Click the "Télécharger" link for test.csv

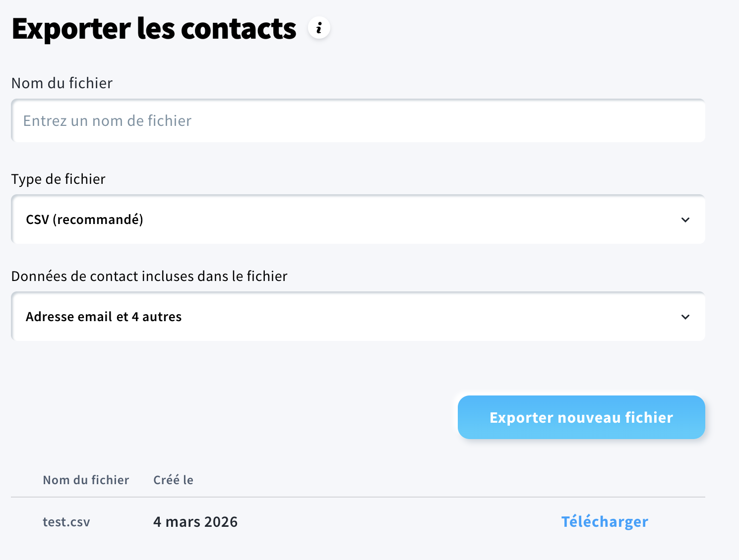tap(605, 521)
